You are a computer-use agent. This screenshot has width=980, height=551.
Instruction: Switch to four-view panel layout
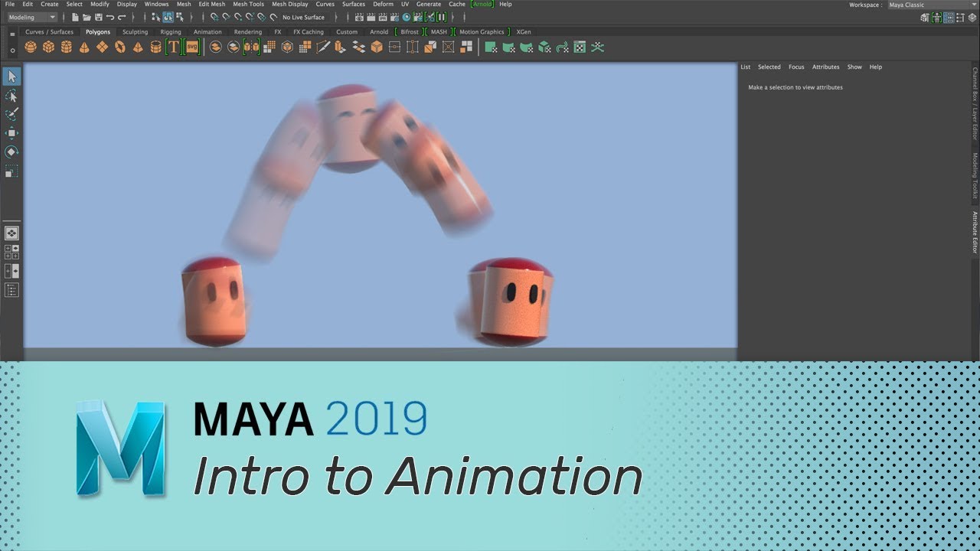point(11,253)
